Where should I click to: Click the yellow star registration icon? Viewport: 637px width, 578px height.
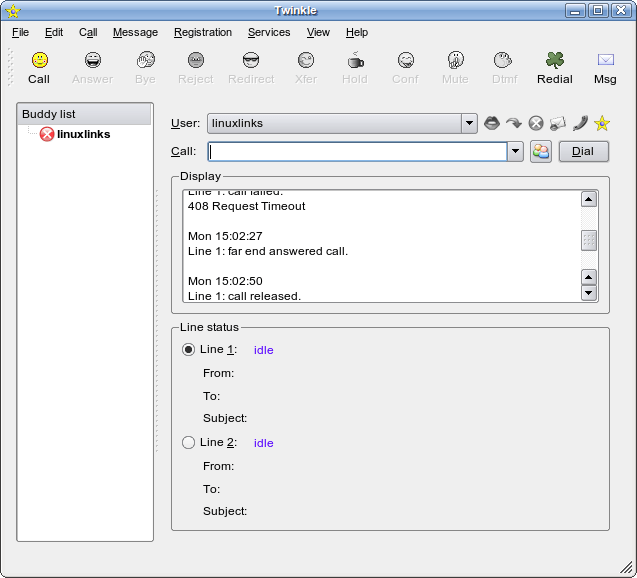[602, 123]
